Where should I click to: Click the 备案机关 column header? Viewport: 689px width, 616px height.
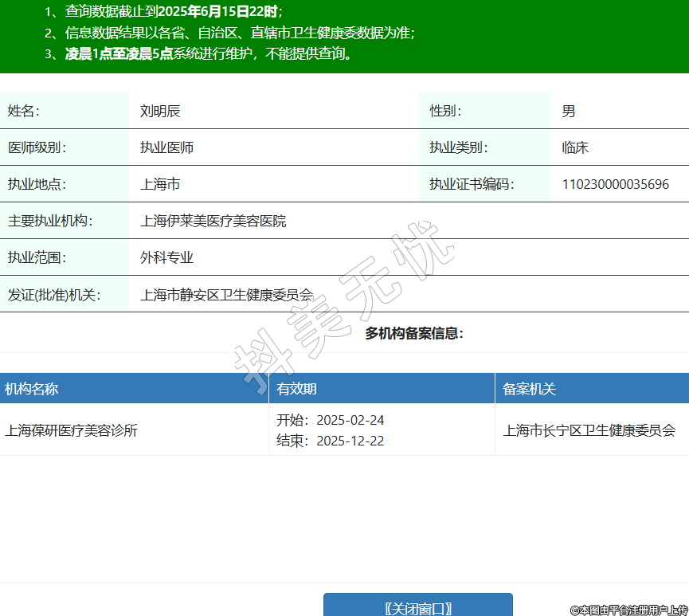point(529,389)
